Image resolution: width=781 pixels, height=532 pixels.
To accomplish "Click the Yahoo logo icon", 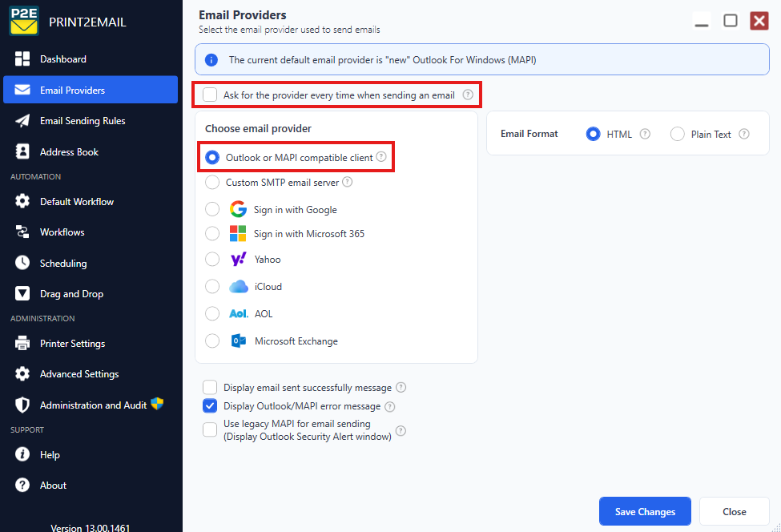I will [x=239, y=259].
